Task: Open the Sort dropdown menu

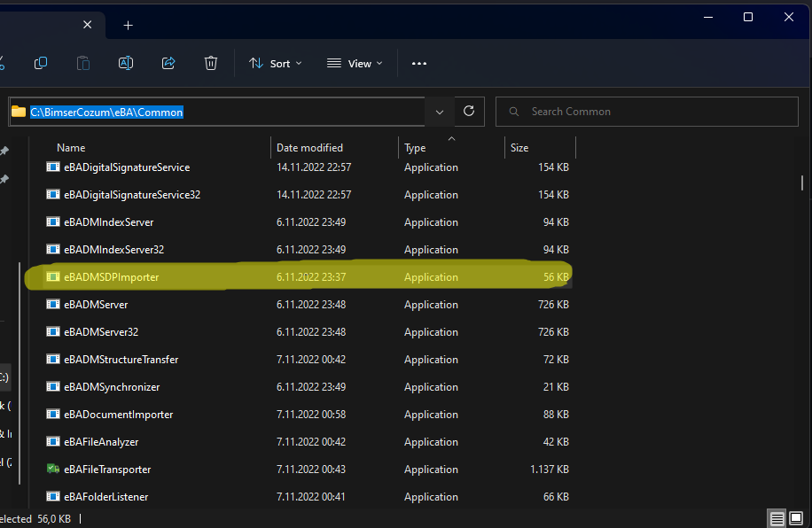Action: (x=276, y=63)
